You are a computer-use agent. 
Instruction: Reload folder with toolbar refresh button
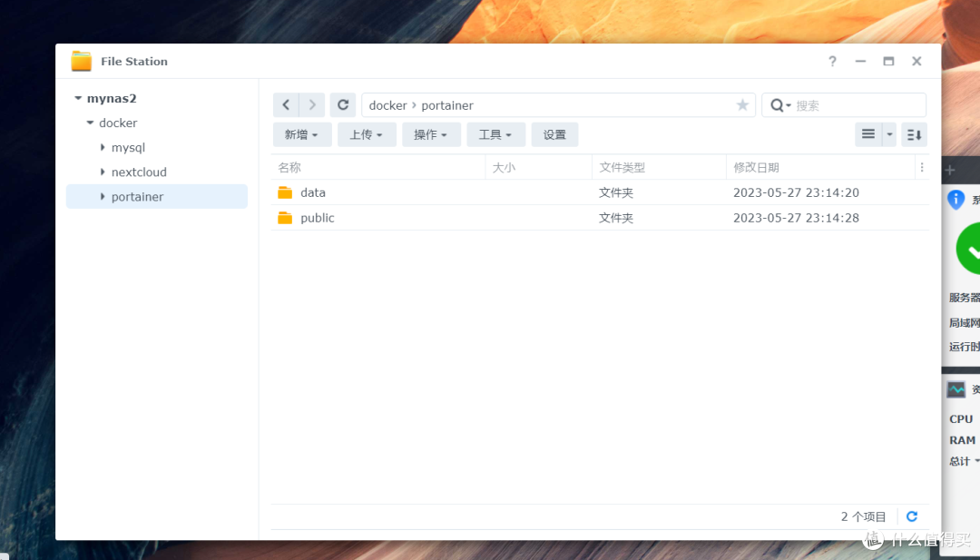tap(343, 105)
